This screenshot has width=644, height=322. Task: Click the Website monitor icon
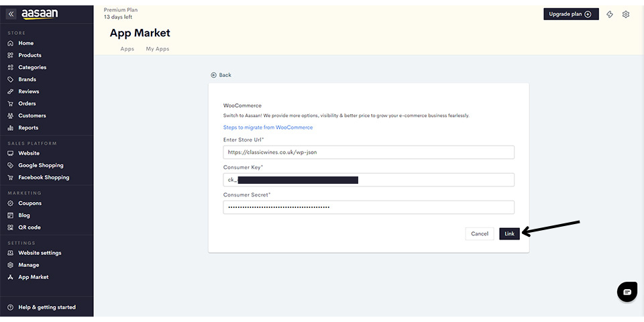11,153
